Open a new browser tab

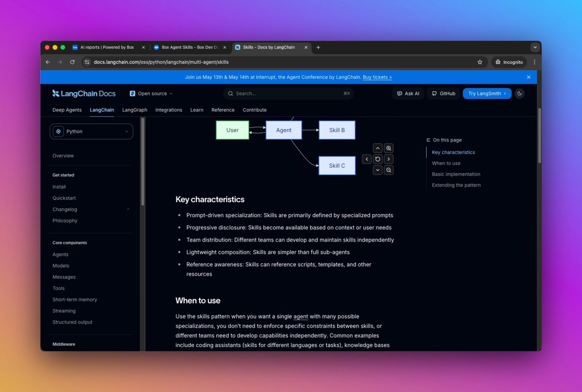[x=318, y=48]
